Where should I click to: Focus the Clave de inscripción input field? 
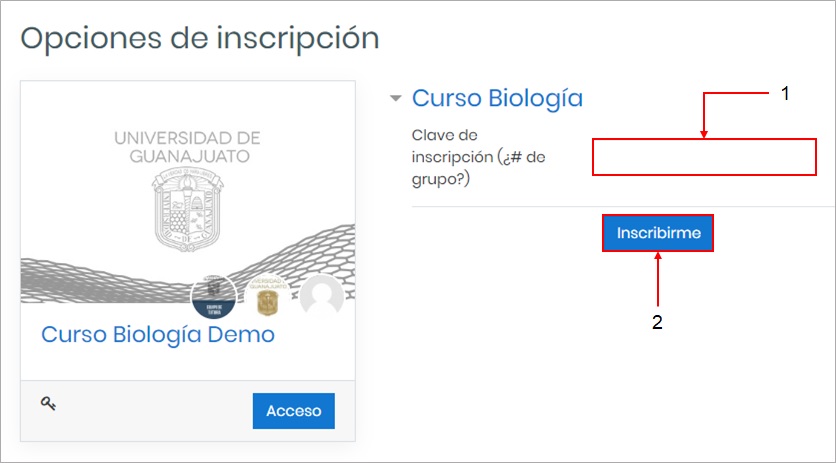coord(704,157)
